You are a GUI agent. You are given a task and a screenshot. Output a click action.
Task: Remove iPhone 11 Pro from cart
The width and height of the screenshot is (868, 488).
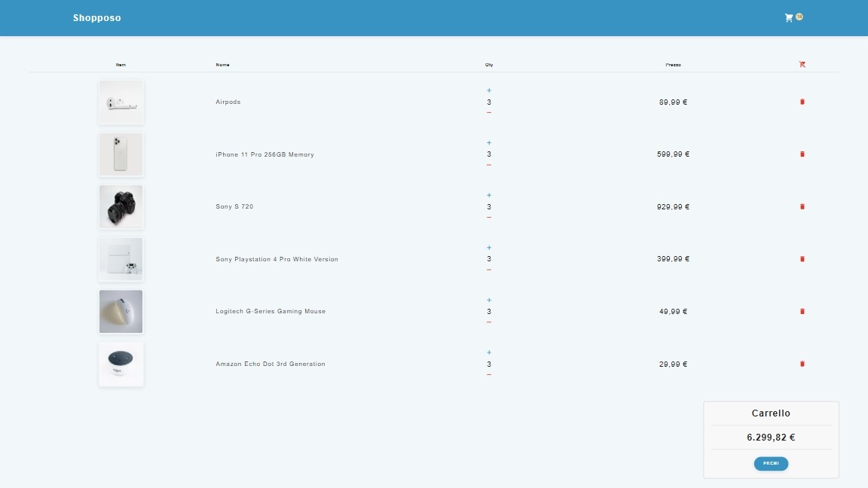click(x=802, y=154)
